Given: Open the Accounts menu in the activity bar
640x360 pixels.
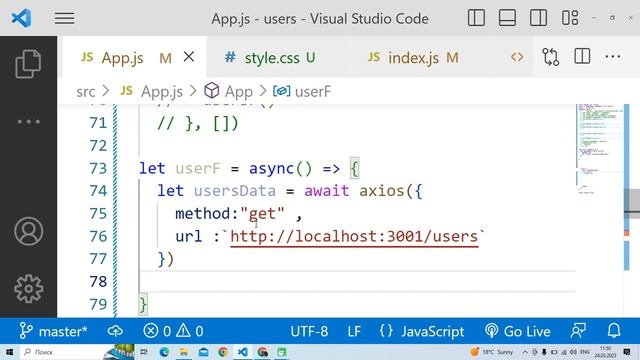Looking at the screenshot, I should 29,231.
